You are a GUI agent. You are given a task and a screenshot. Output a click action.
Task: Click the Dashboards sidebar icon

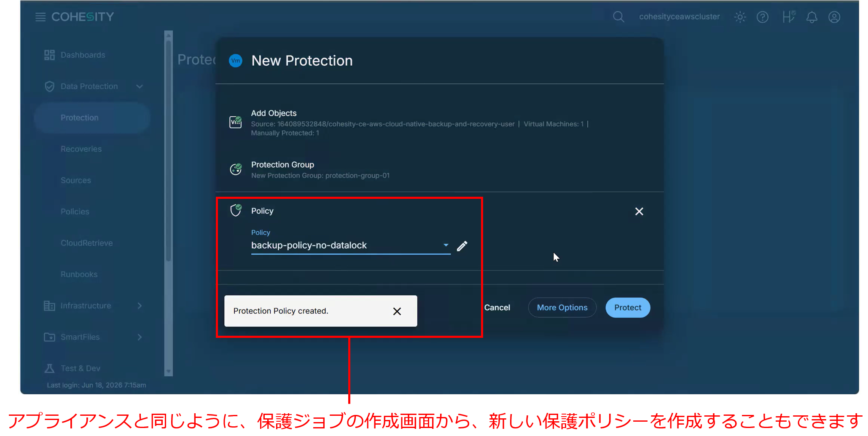pyautogui.click(x=49, y=55)
